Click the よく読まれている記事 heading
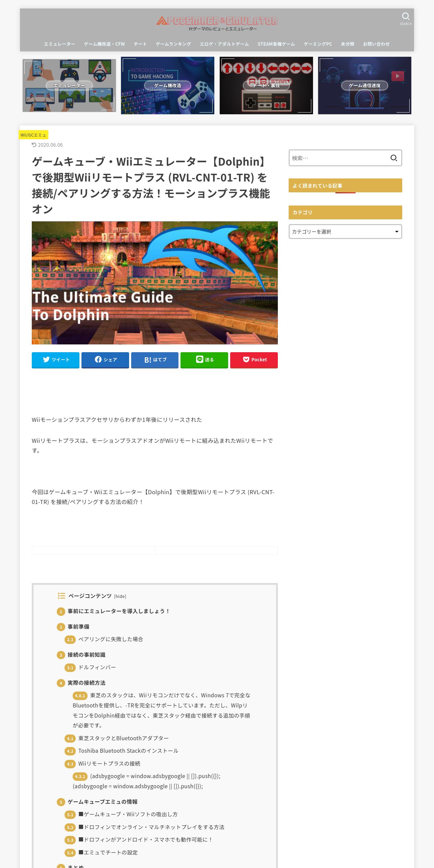The image size is (434, 868). click(x=345, y=186)
